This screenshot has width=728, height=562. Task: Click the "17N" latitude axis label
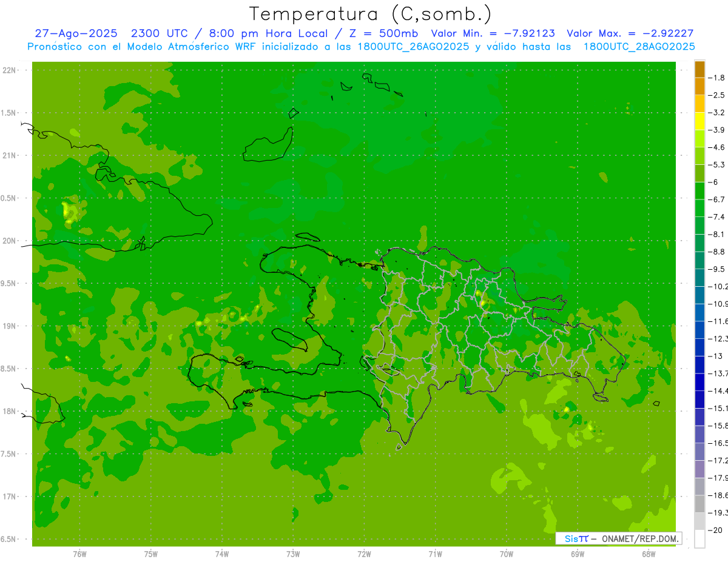coord(10,497)
